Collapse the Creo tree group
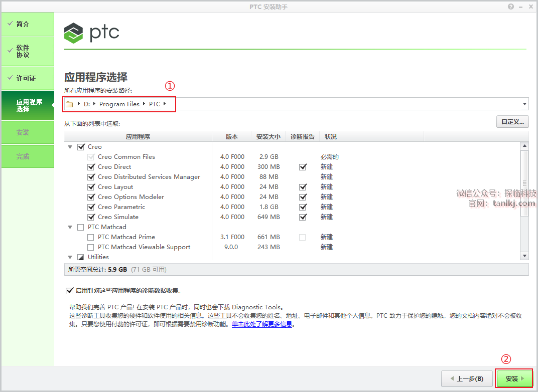The image size is (538, 392). click(70, 147)
